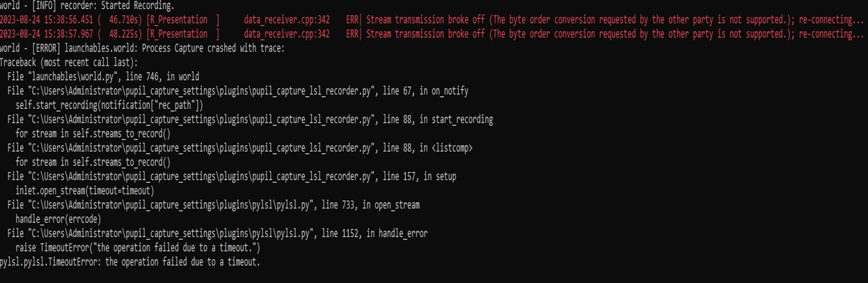Click the recorder path with line 67 on_notify

(x=222, y=91)
